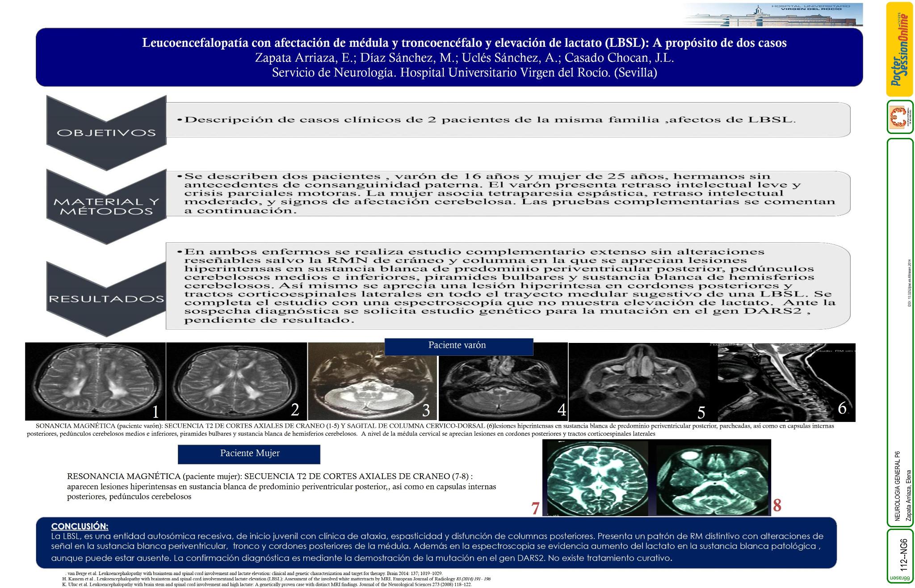Viewport: 915px width, 588px height.
Task: Click the Hospital Universitario Virgen del Rocío banner
Action: (x=773, y=14)
